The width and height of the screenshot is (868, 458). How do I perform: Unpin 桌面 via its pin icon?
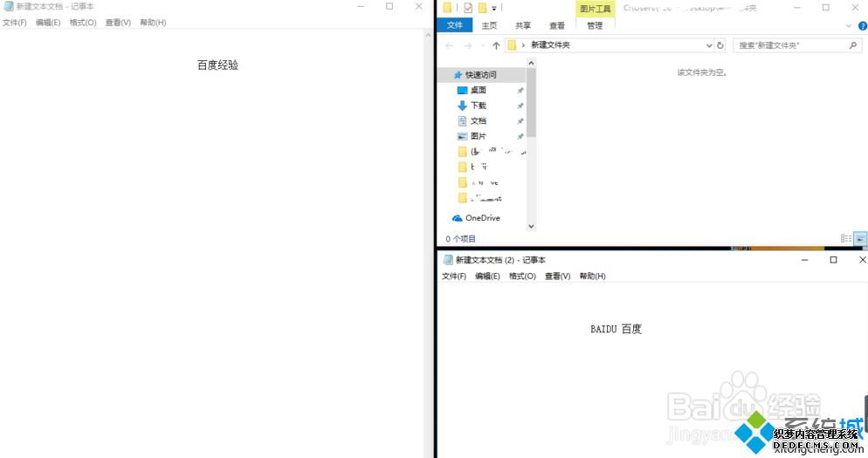coord(520,90)
